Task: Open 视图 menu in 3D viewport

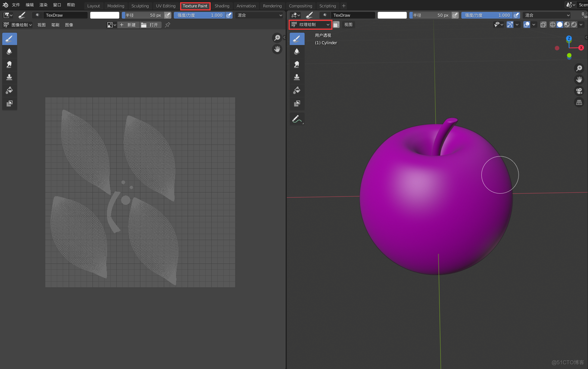Action: point(348,24)
